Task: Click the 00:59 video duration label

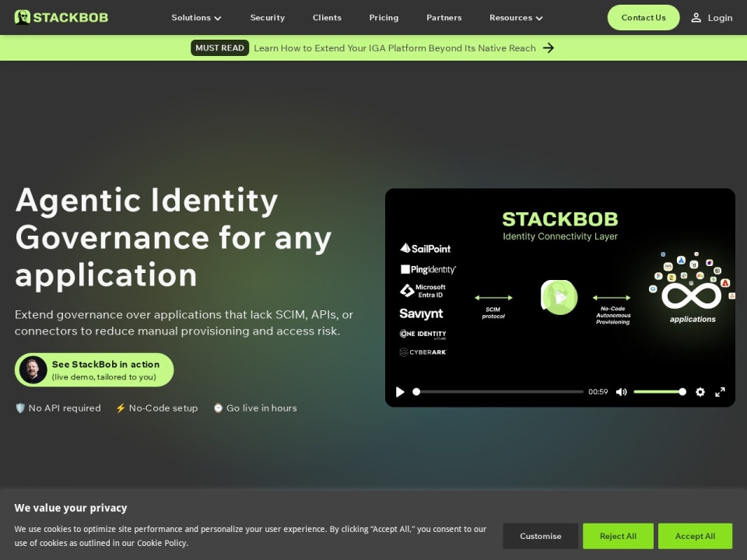Action: (598, 391)
